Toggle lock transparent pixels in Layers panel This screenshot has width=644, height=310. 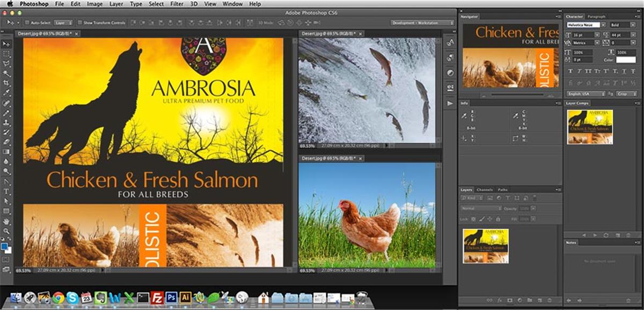(473, 219)
